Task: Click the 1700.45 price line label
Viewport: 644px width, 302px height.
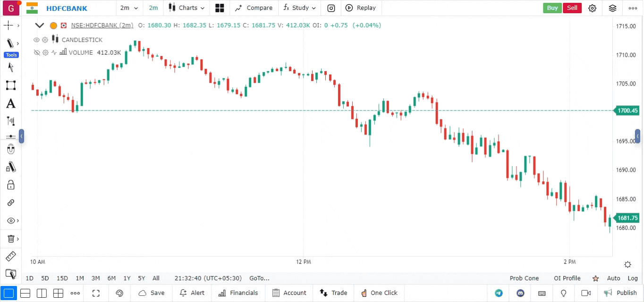Action: pos(627,111)
